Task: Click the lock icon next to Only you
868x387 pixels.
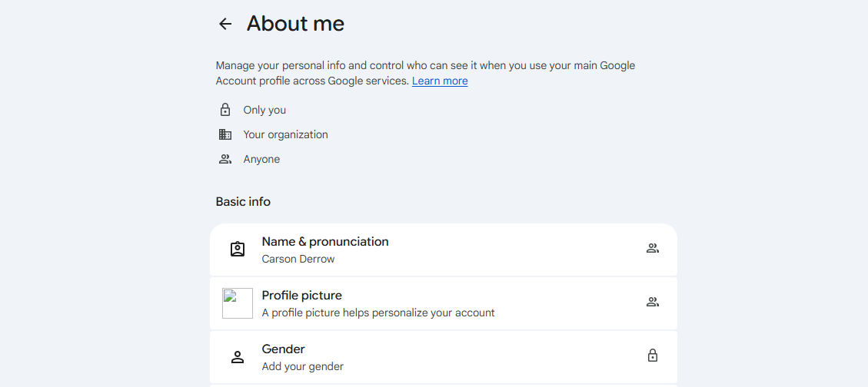Action: coord(225,110)
